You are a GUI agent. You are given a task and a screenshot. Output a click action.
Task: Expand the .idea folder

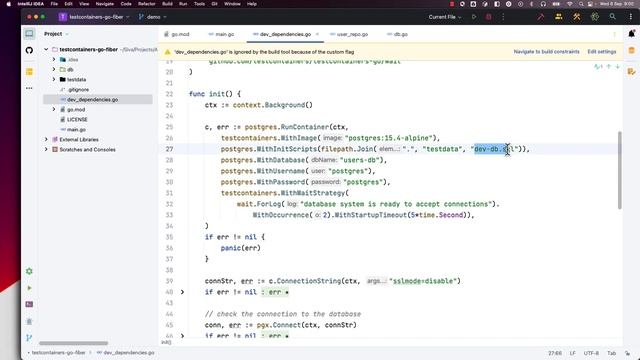point(54,60)
